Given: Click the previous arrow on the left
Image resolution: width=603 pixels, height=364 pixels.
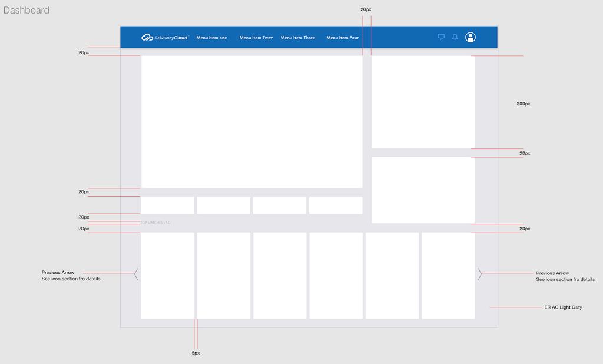Looking at the screenshot, I should point(135,273).
